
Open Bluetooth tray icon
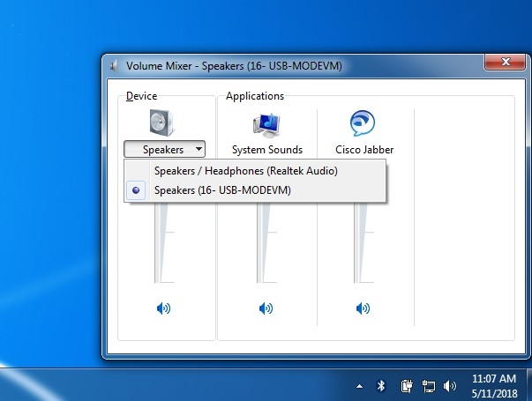[x=381, y=386]
